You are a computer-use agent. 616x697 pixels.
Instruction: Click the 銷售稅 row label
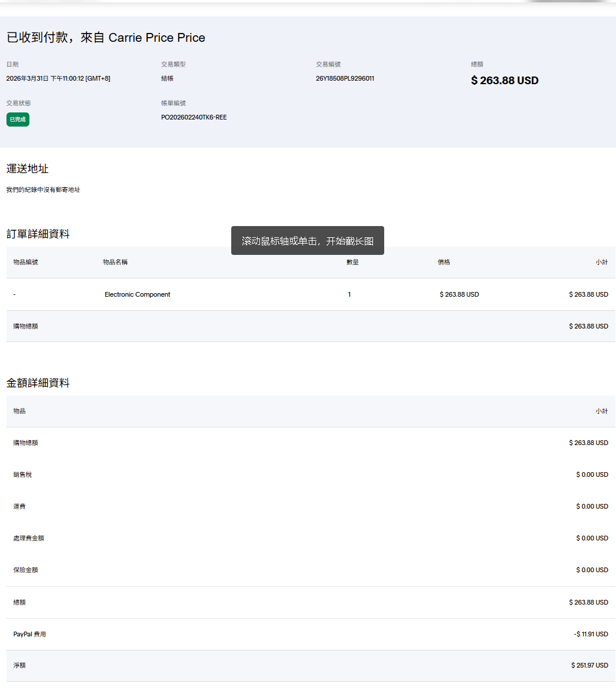(22, 474)
